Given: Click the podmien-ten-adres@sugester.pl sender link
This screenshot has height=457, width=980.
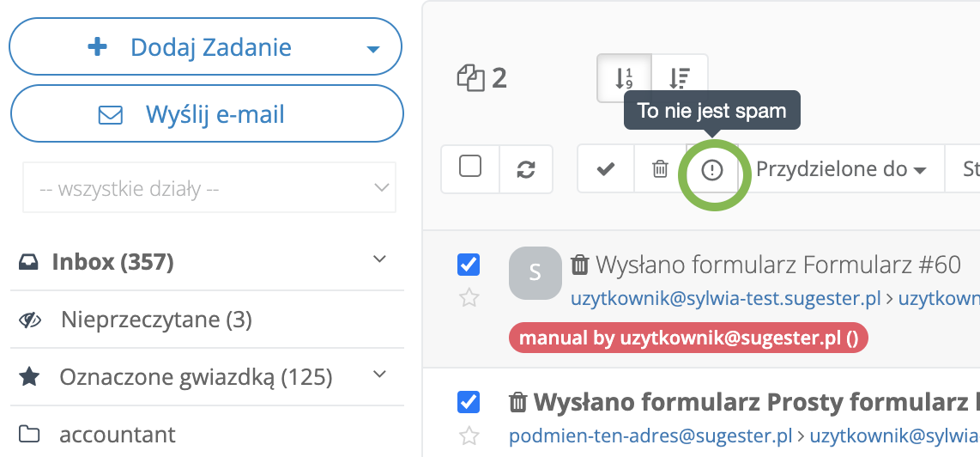Looking at the screenshot, I should [650, 436].
